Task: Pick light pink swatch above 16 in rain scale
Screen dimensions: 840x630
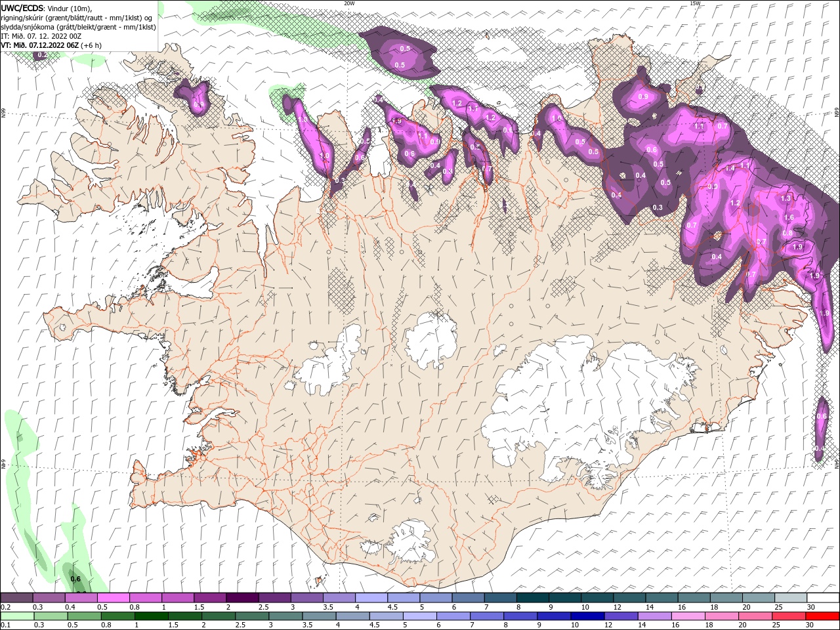Action: (688, 616)
